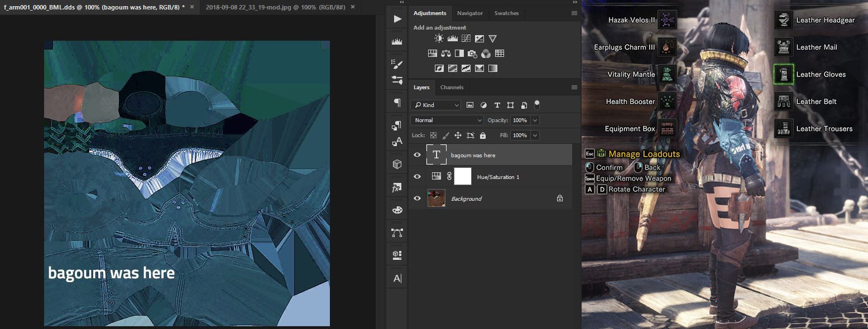The width and height of the screenshot is (868, 329).
Task: Open the color palette panel icon
Action: (397, 210)
